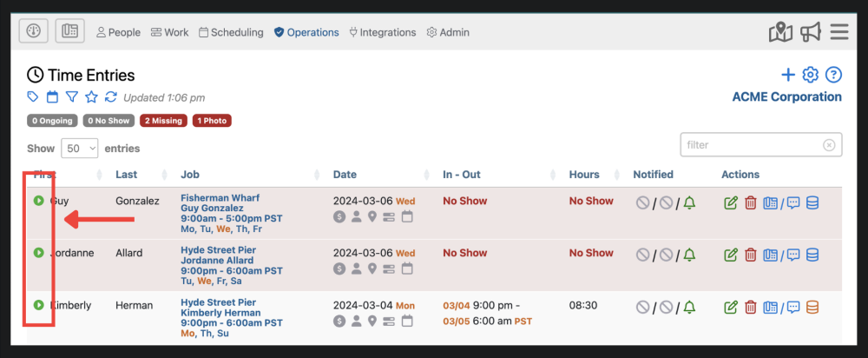
Task: Click the tag icon under Time Entries
Action: pos(33,97)
